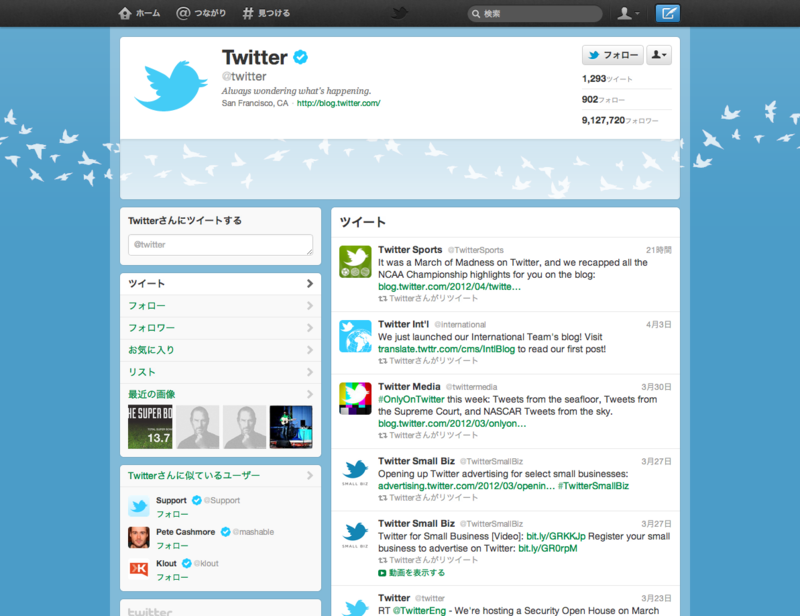The image size is (800, 616).
Task: Open advertising.twitter.com/2012/03 link
Action: 466,486
